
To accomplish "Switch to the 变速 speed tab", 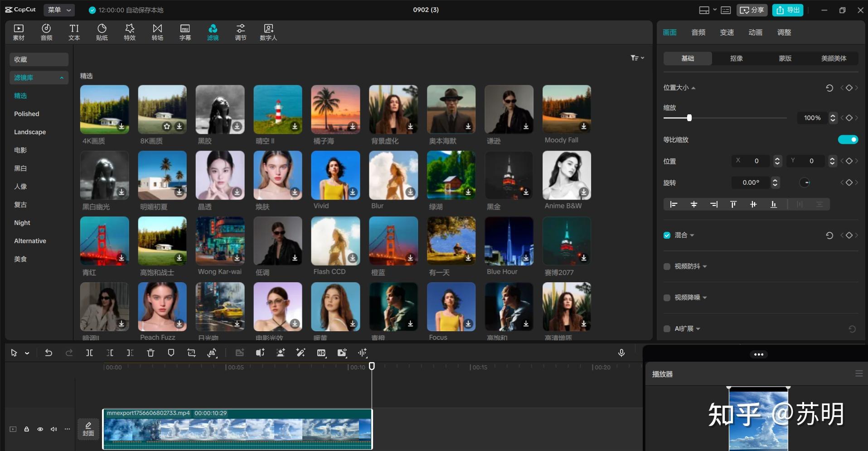I will pyautogui.click(x=727, y=32).
